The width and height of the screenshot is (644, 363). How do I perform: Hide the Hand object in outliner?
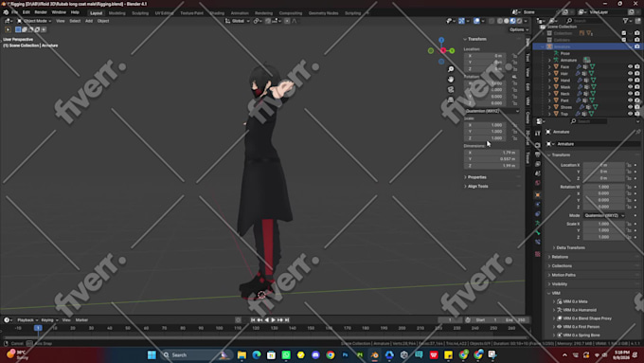(630, 81)
